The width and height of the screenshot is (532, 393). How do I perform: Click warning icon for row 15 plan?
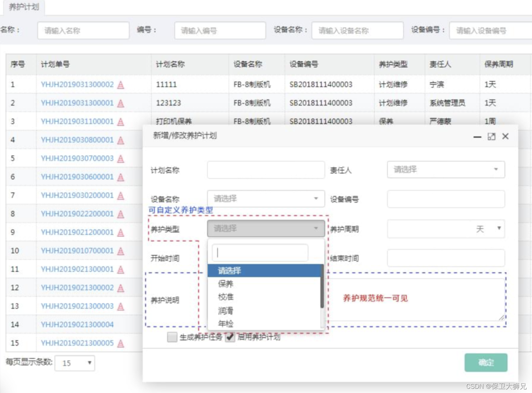121,343
